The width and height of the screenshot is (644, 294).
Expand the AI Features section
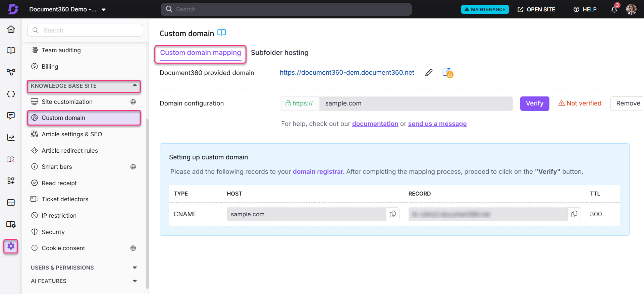(84, 281)
